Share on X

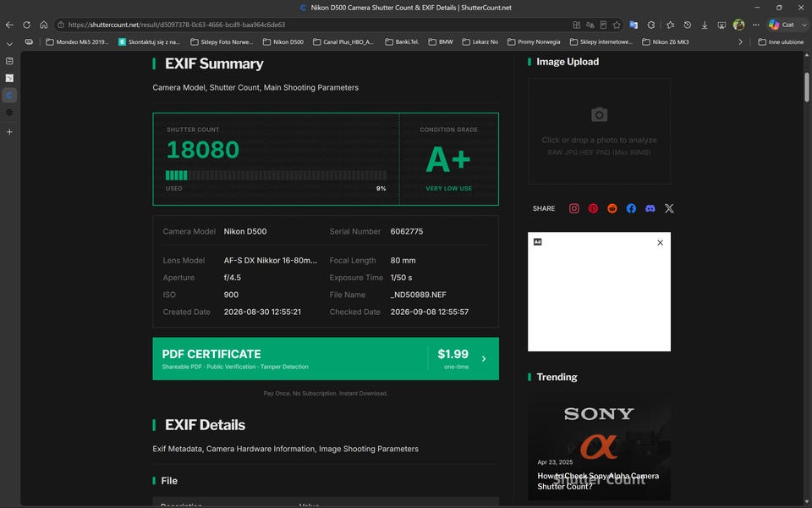click(669, 208)
